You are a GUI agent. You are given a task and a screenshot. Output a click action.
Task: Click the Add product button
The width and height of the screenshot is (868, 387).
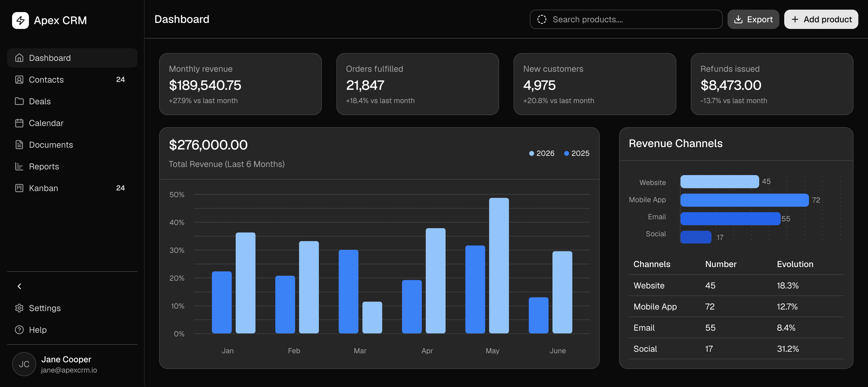pos(821,20)
